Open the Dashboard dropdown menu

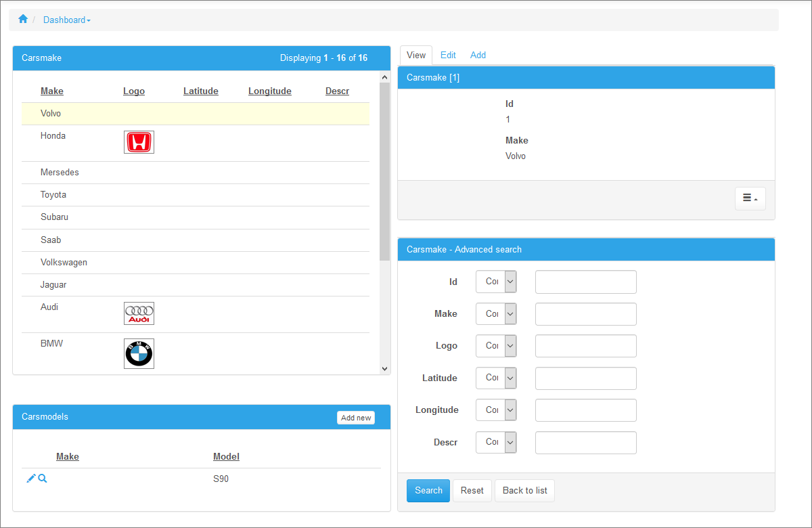66,20
